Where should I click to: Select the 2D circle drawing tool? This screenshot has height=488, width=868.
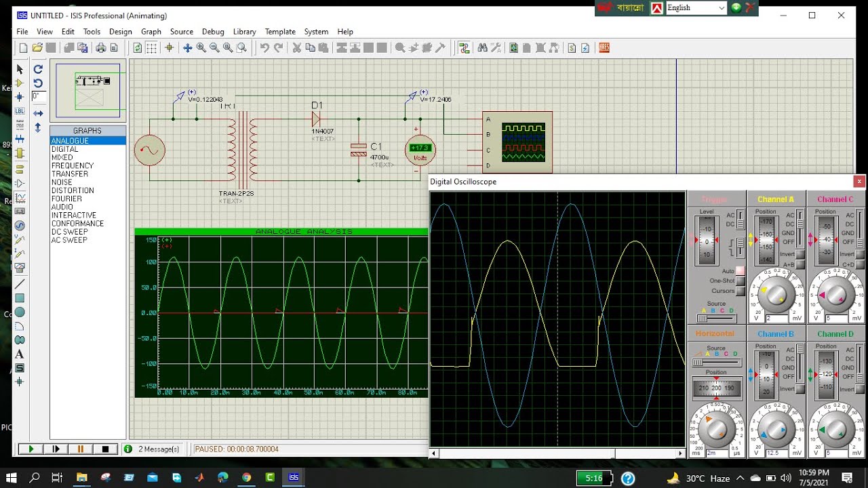(20, 312)
